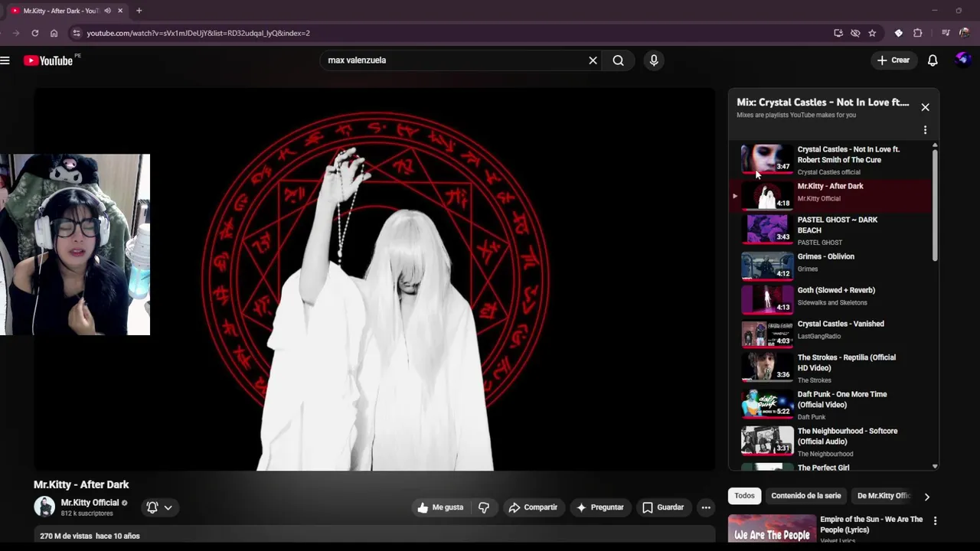Save the video with Guardar

(x=663, y=507)
